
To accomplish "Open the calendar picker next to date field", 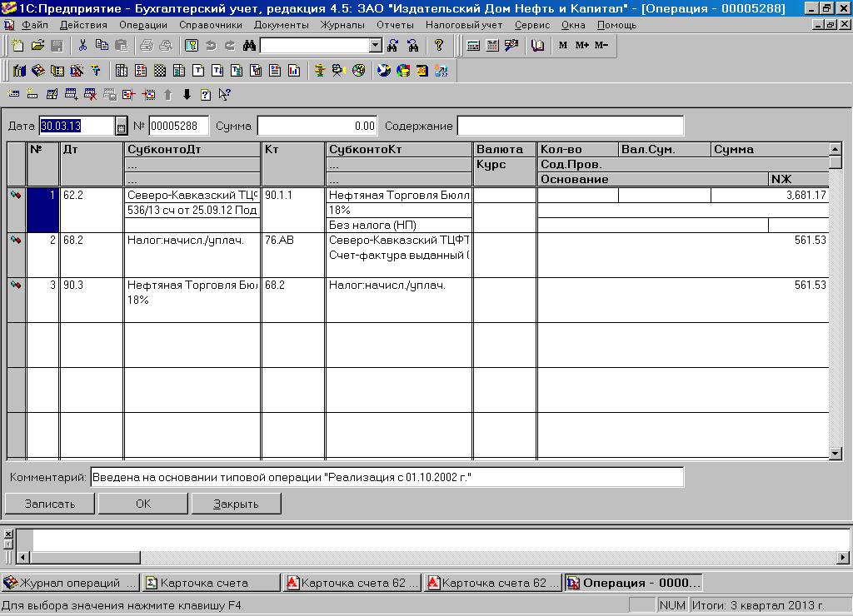I will [122, 127].
